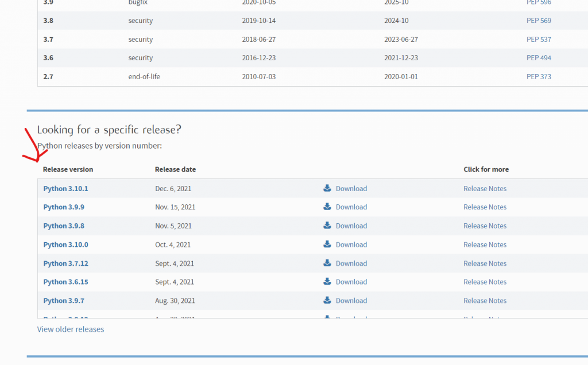Select the 2018-06-27 first release date
The width and height of the screenshot is (588, 365).
click(259, 40)
